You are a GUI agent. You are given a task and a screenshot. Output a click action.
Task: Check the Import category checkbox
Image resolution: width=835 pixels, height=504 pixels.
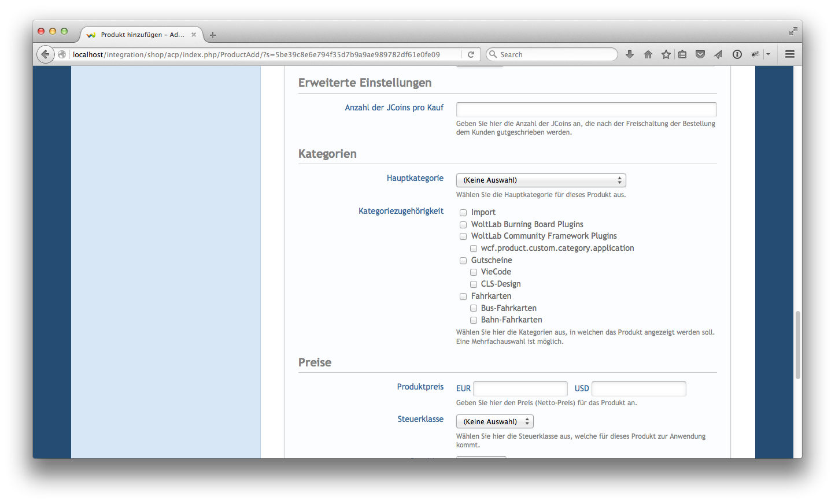coord(463,213)
